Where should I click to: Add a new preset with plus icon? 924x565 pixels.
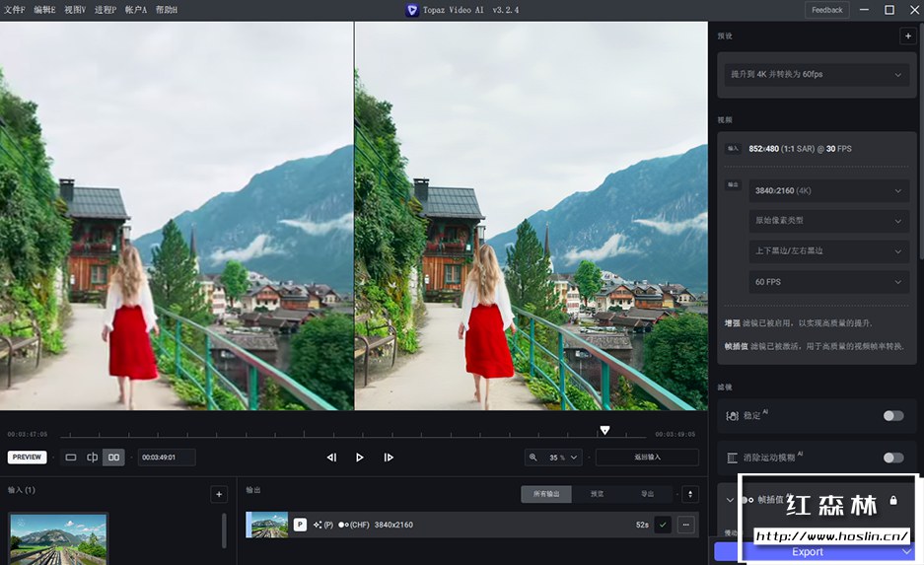pyautogui.click(x=906, y=36)
